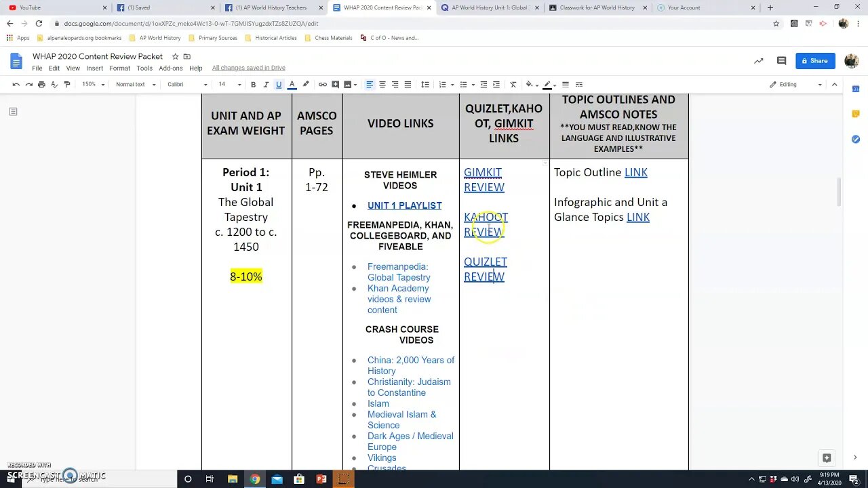
Task: Right align the paragraph
Action: tap(395, 85)
